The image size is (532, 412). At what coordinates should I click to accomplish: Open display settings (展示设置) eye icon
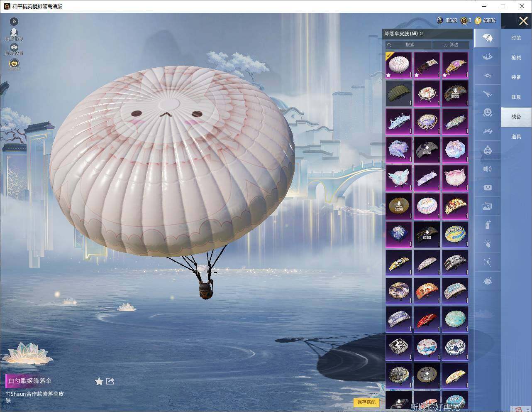(14, 49)
